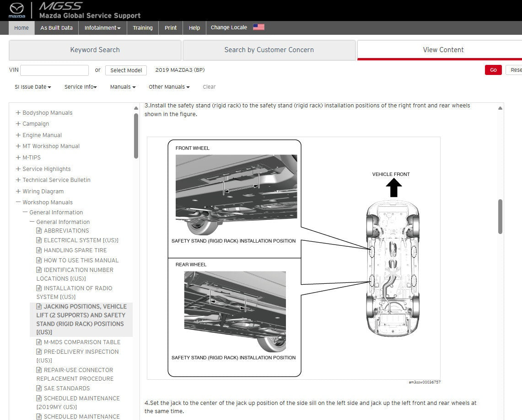Image resolution: width=522 pixels, height=420 pixels.
Task: Click the jacking positions figure image
Action: click(294, 258)
